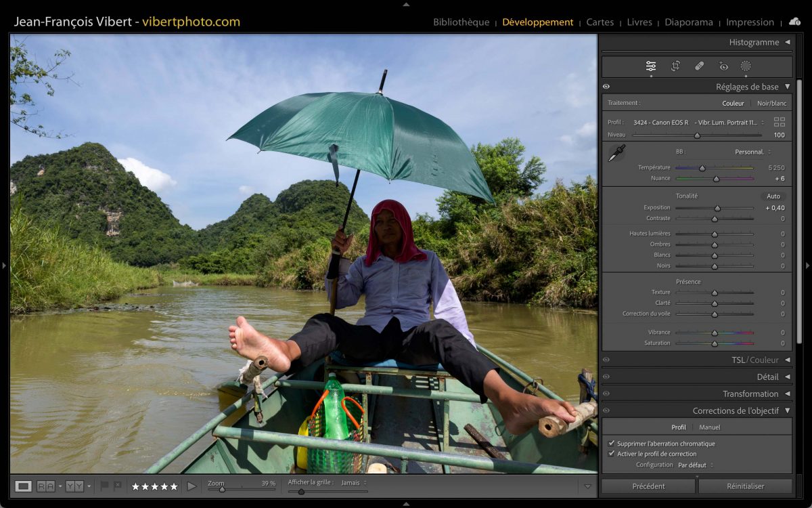Image resolution: width=812 pixels, height=508 pixels.
Task: Switch to the Manuel lens corrections tab
Action: click(x=709, y=427)
